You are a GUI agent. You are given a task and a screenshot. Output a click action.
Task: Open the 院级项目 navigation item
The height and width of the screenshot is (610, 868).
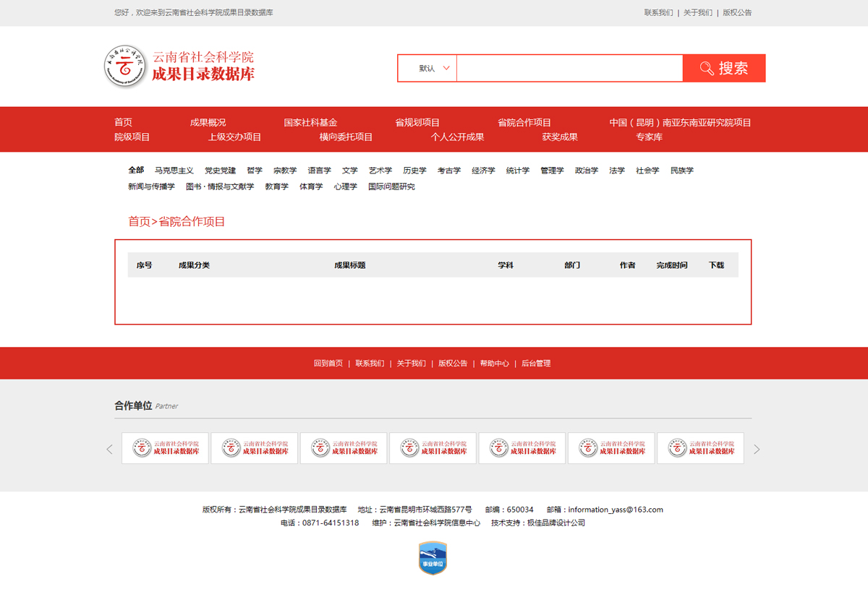tap(132, 137)
